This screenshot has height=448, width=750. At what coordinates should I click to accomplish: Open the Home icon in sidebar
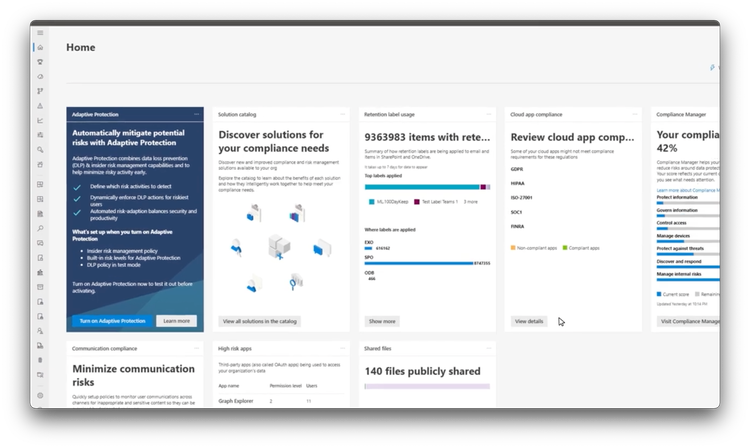[x=40, y=47]
